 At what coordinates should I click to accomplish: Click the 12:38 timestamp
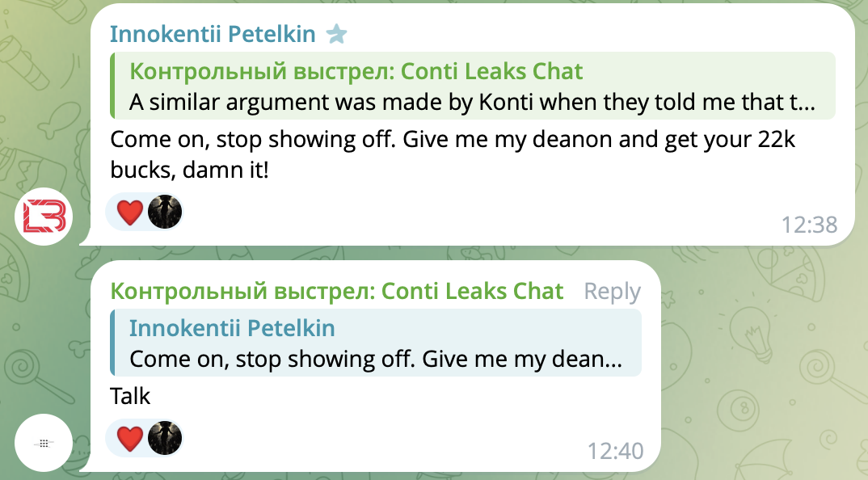809,224
